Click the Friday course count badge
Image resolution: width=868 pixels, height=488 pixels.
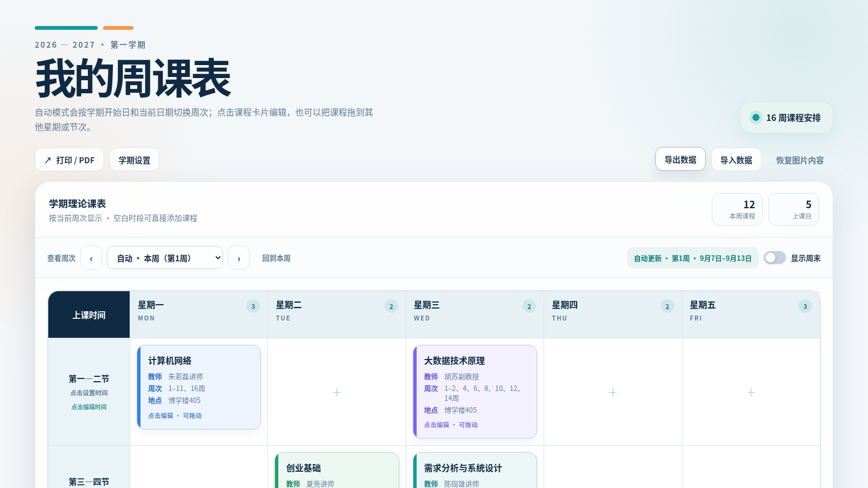[805, 306]
